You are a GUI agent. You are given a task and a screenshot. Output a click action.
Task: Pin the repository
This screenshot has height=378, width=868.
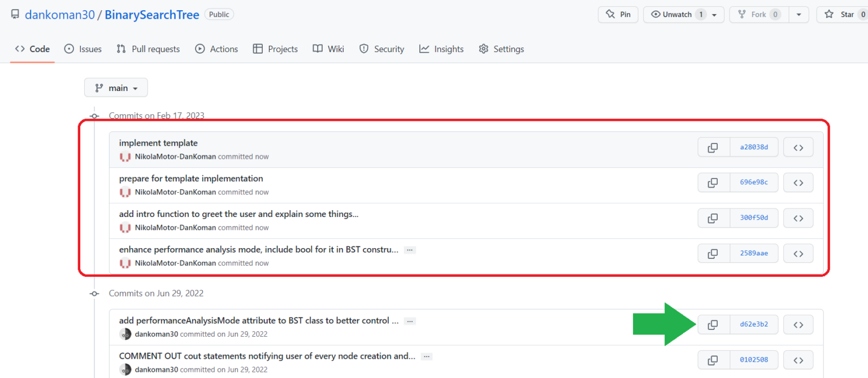618,15
